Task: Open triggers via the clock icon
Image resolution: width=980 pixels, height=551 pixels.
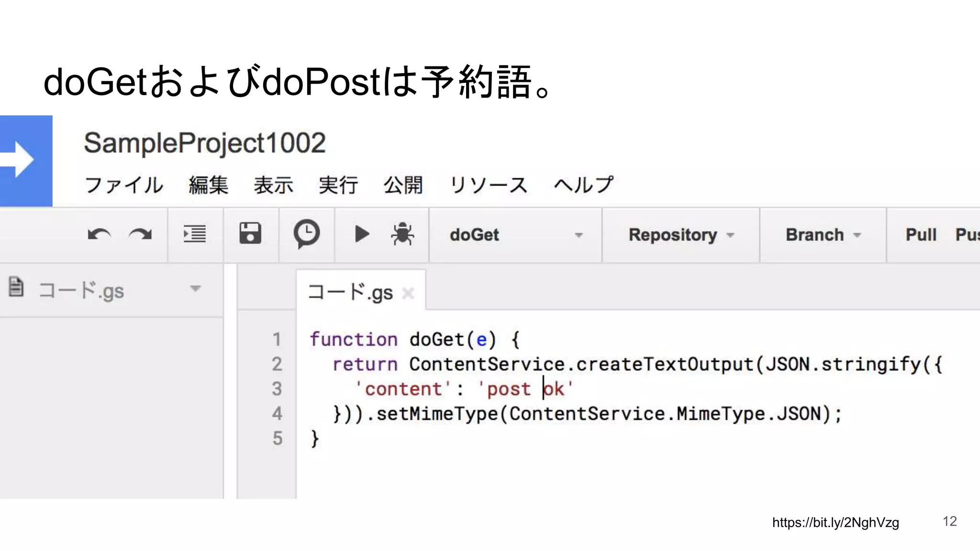Action: tap(306, 234)
